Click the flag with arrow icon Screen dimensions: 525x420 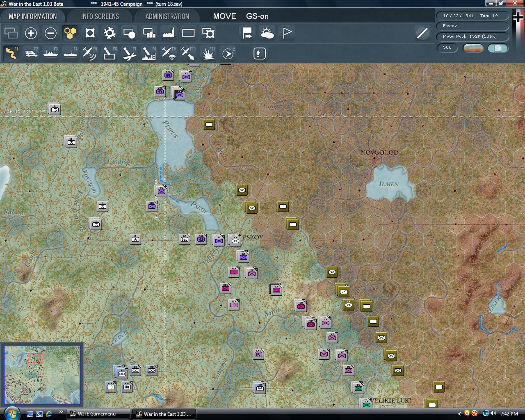(x=247, y=33)
